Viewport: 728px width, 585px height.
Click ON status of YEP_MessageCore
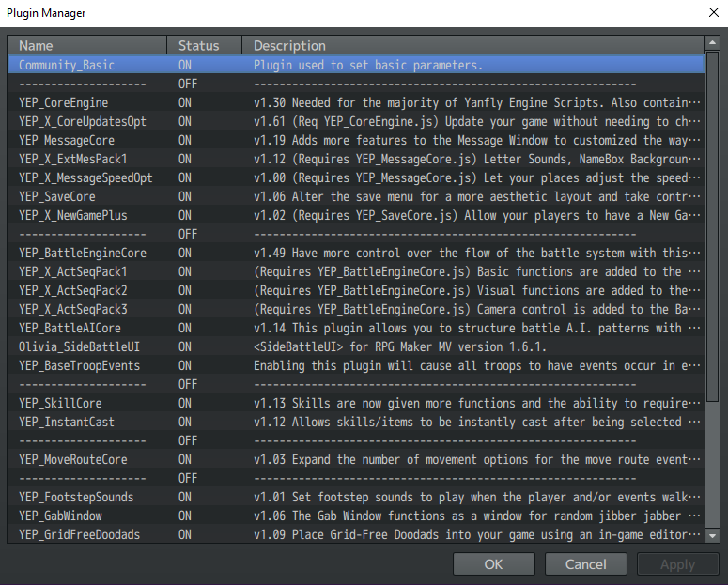(185, 140)
